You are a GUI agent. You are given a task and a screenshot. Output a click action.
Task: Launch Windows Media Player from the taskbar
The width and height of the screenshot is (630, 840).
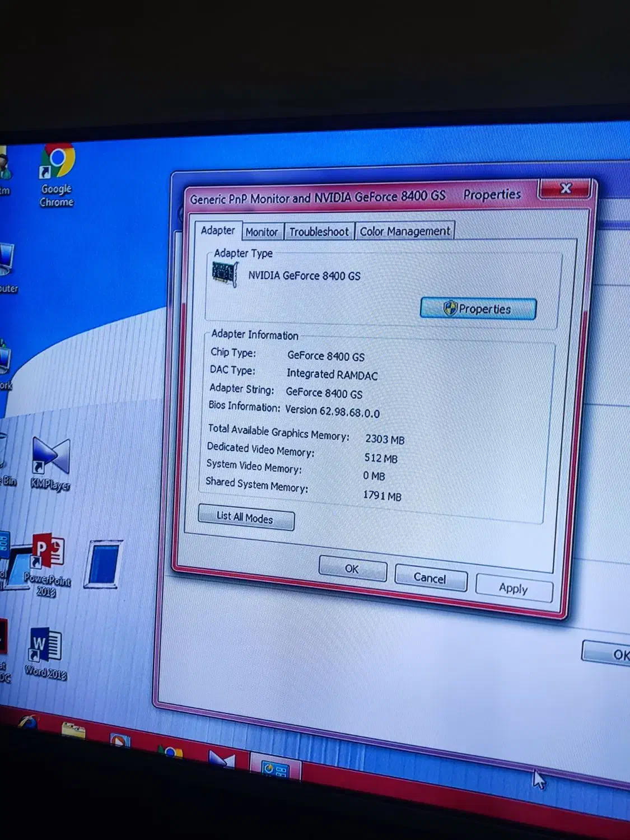[x=120, y=741]
